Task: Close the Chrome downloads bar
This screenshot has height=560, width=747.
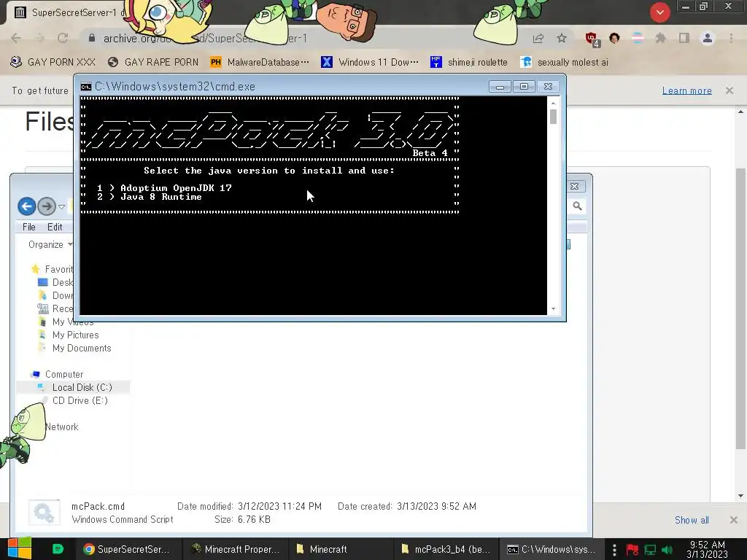Action: tap(734, 520)
